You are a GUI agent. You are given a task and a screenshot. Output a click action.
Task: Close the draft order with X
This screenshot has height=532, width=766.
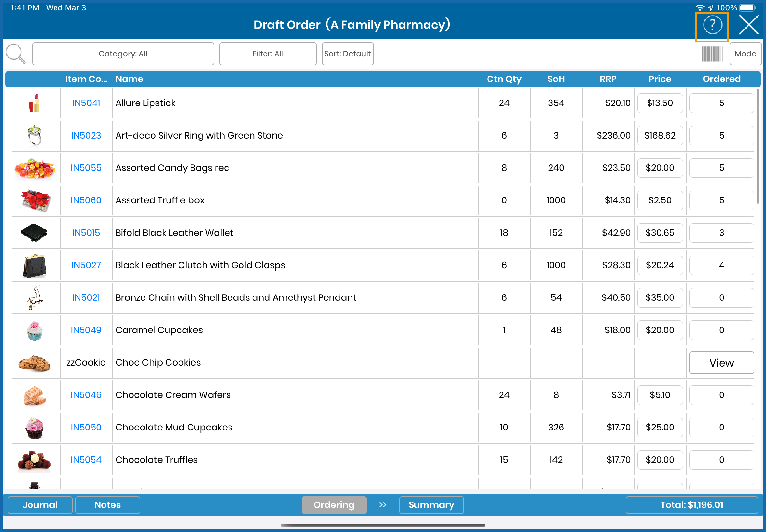pyautogui.click(x=749, y=25)
